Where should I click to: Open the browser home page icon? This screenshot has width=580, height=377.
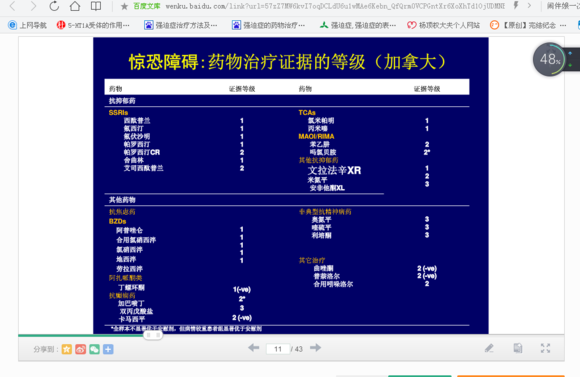pyautogui.click(x=75, y=6)
